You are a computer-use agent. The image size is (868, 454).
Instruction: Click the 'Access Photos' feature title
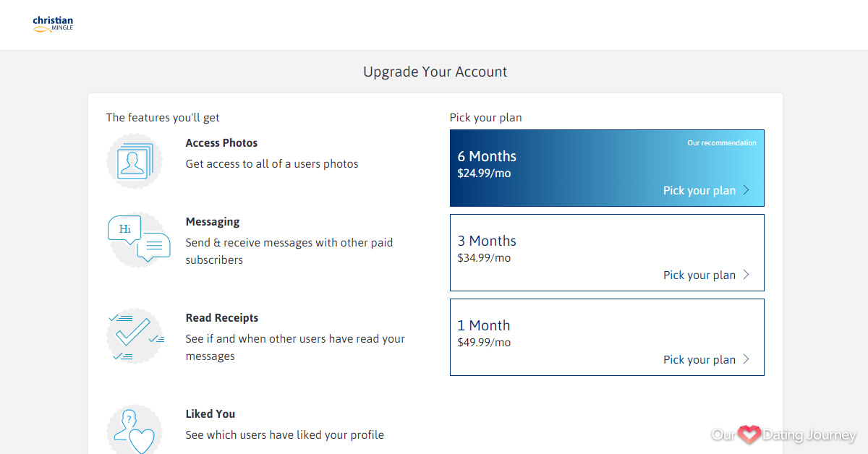221,143
